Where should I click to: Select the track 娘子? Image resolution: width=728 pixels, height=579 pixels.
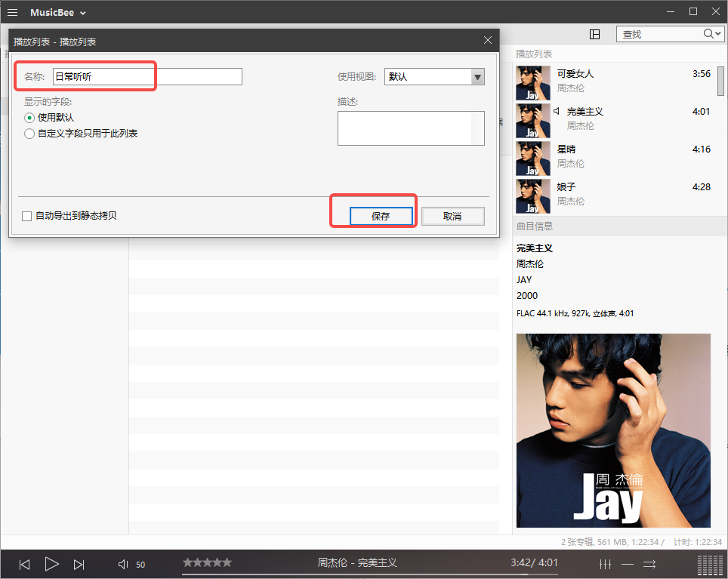(x=615, y=196)
